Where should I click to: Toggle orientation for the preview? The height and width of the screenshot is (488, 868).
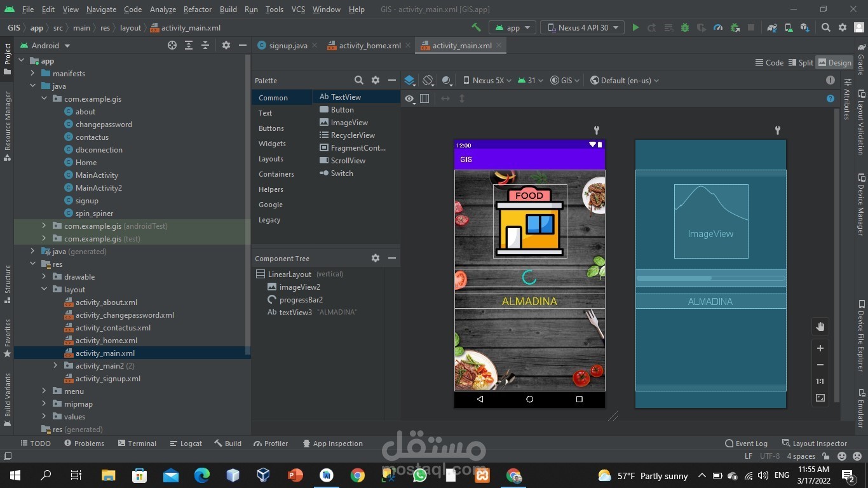tap(428, 80)
